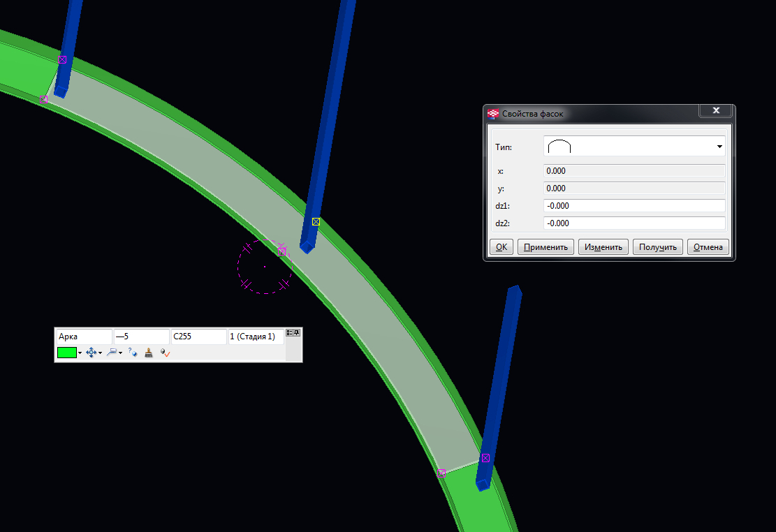This screenshot has width=776, height=532.
Task: Cancel the dialog with Отмена
Action: click(x=708, y=247)
